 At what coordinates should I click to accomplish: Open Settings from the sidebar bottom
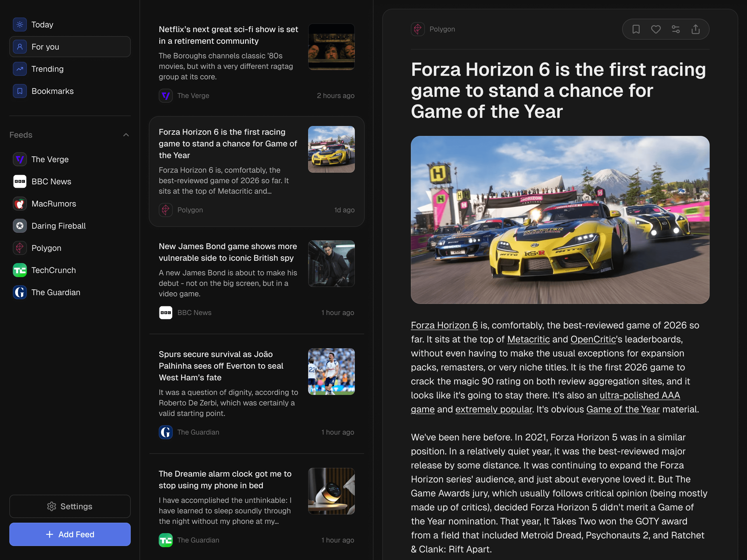tap(70, 506)
